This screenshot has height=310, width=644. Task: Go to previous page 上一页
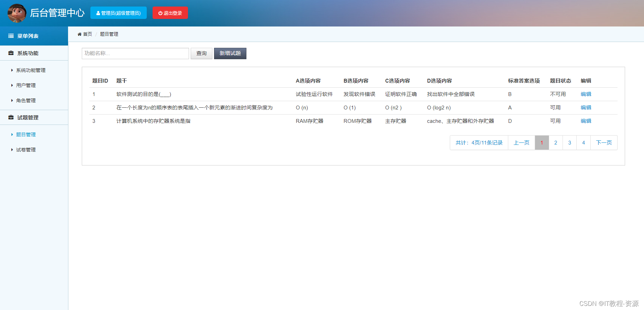(521, 143)
